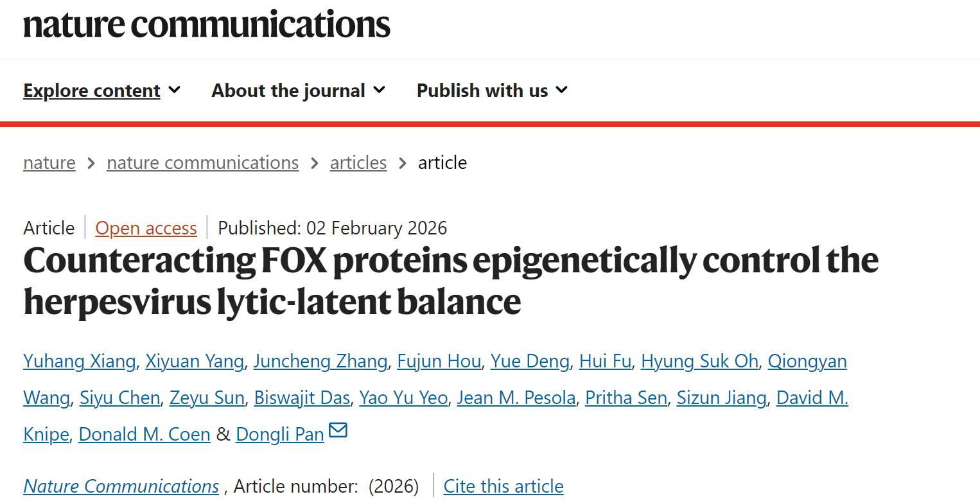Open Donald M. Coen author link
Image resolution: width=980 pixels, height=501 pixels.
(x=144, y=435)
